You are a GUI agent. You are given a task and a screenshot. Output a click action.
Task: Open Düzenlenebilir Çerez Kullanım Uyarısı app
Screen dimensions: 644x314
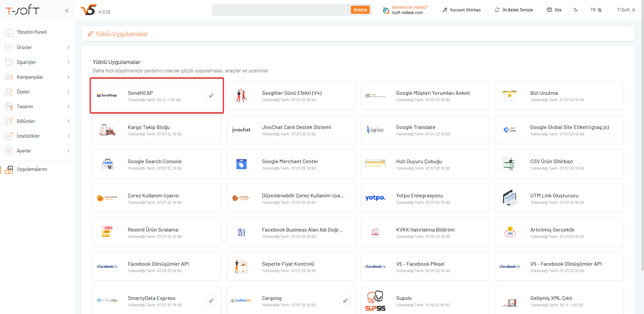(291, 198)
